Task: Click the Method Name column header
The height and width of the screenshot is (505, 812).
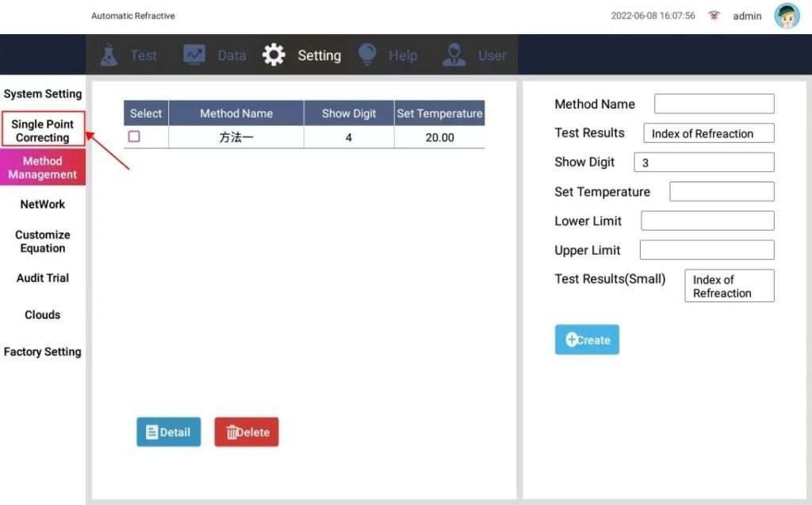Action: [236, 113]
